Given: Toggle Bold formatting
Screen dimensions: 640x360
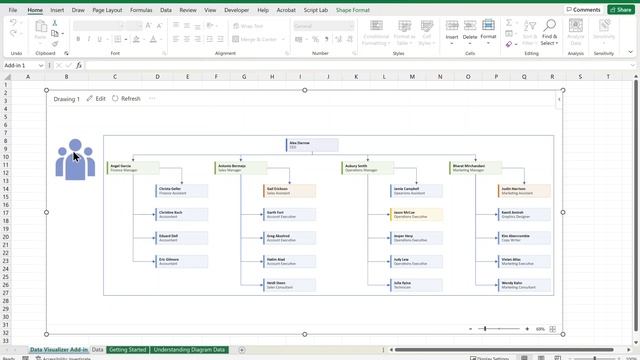Looking at the screenshot, I should 78,39.
